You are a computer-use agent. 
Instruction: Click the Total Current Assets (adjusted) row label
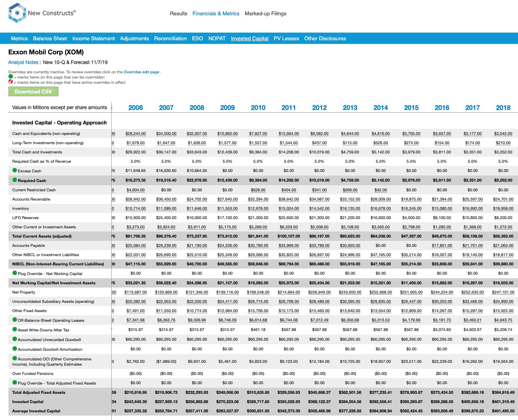point(42,236)
